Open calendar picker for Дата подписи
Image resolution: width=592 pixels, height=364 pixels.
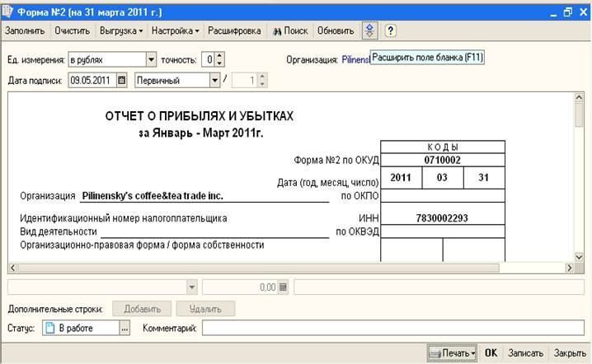[121, 81]
